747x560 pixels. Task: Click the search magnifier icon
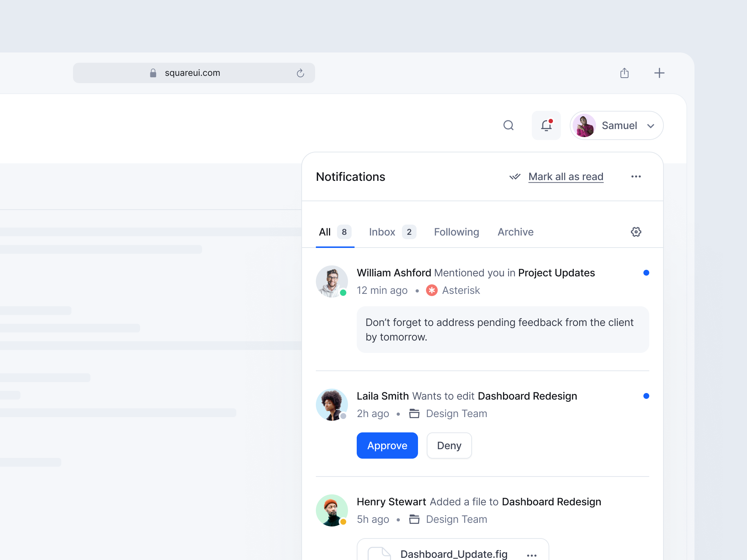click(508, 125)
